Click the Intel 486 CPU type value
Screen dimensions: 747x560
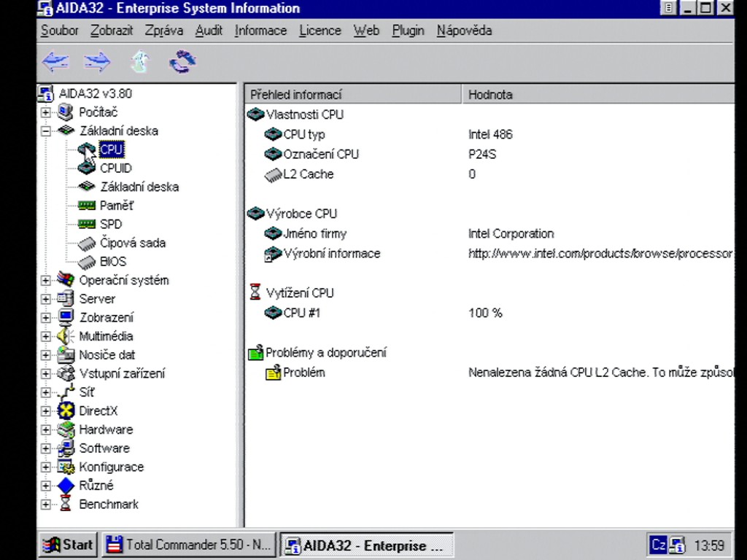tap(490, 134)
